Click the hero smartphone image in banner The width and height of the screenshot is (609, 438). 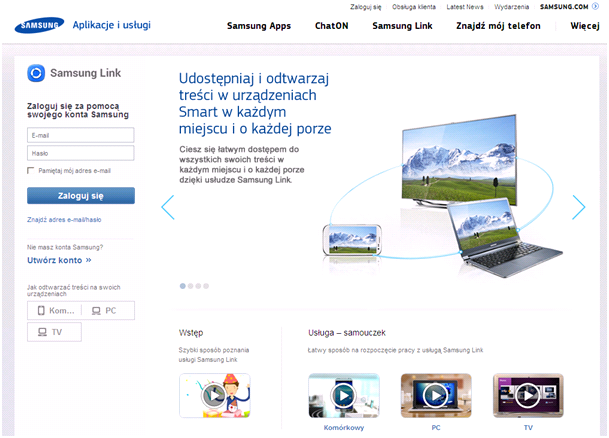pos(352,240)
